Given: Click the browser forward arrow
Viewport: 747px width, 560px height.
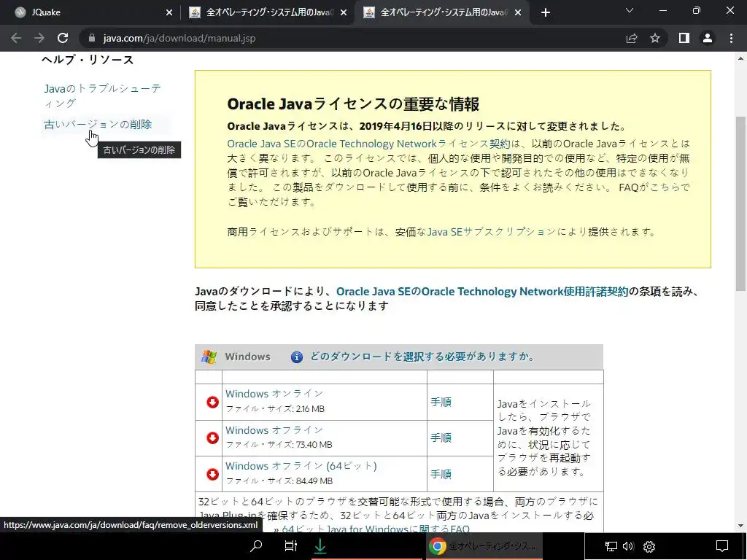Looking at the screenshot, I should point(39,38).
